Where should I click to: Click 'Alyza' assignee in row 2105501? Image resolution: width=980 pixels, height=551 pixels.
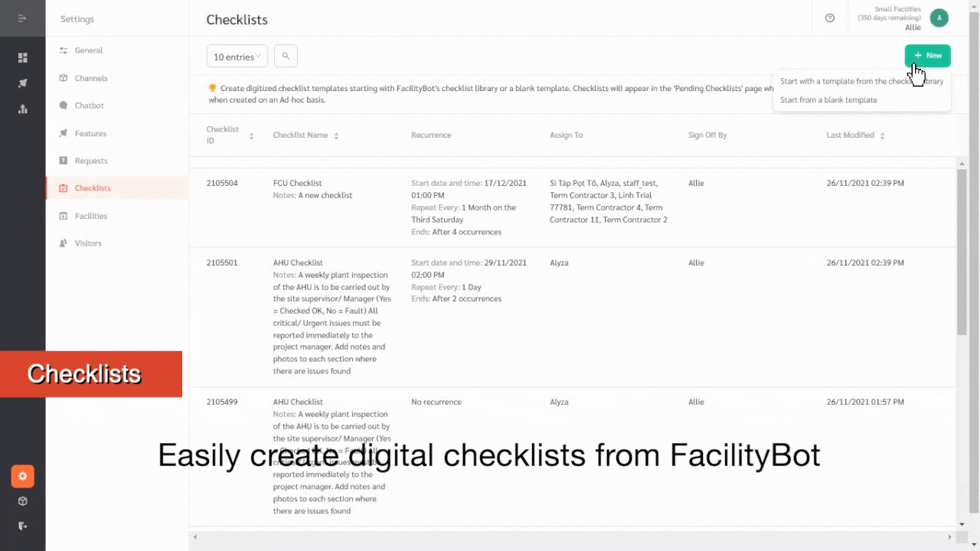[x=560, y=263]
